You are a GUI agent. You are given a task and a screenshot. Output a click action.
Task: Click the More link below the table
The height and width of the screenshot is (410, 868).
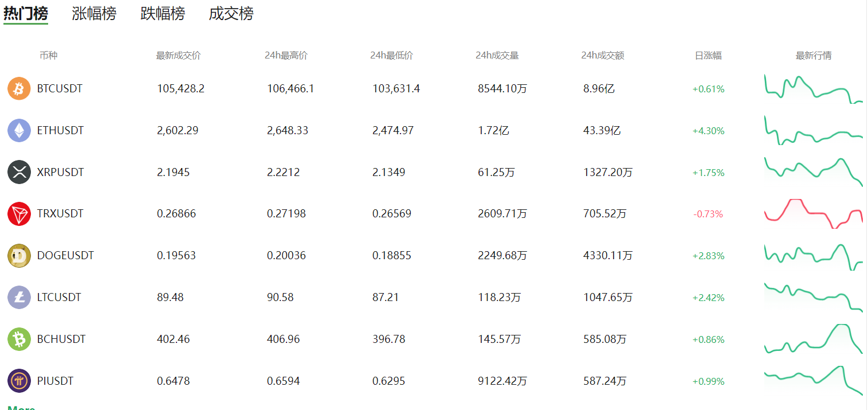pos(22,408)
